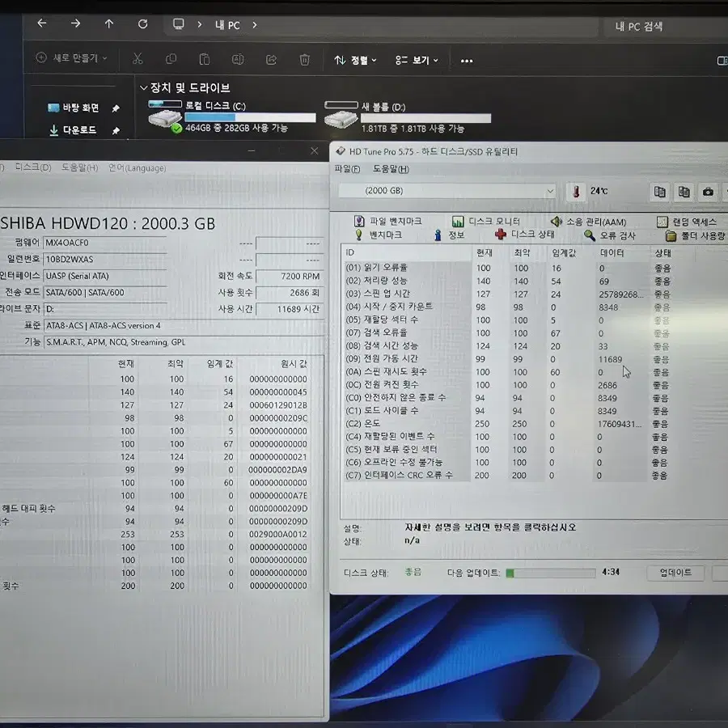
Task: Open 디스크(D) menu in left window
Action: point(33,167)
